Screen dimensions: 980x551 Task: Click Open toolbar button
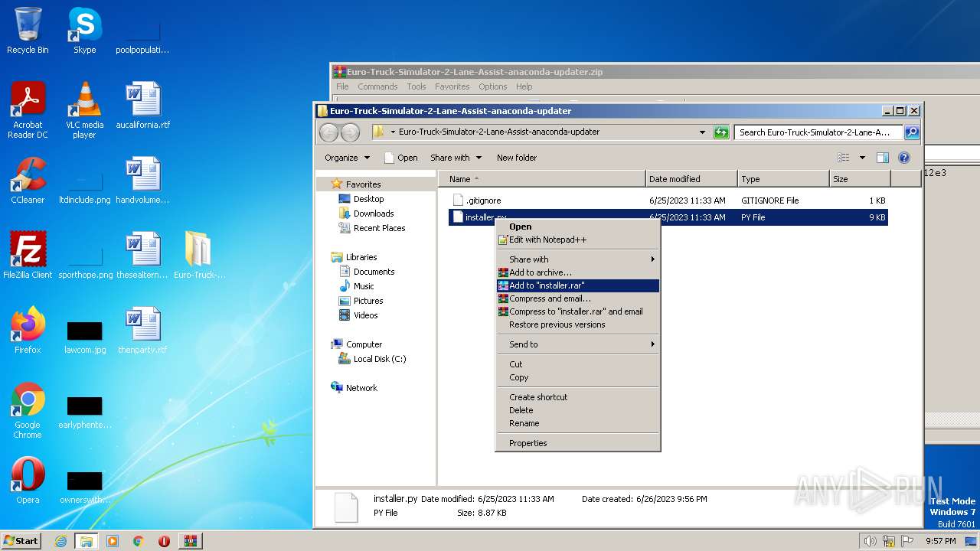click(400, 158)
